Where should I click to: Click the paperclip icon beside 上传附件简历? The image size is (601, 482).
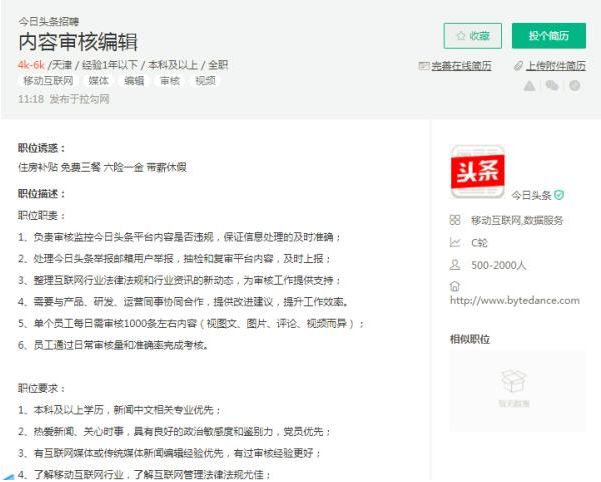pyautogui.click(x=517, y=66)
